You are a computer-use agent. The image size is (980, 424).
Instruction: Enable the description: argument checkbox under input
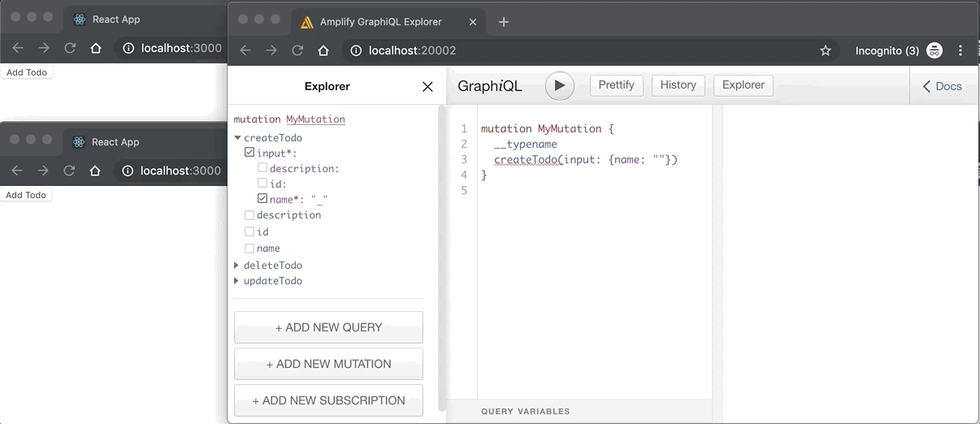click(x=262, y=168)
